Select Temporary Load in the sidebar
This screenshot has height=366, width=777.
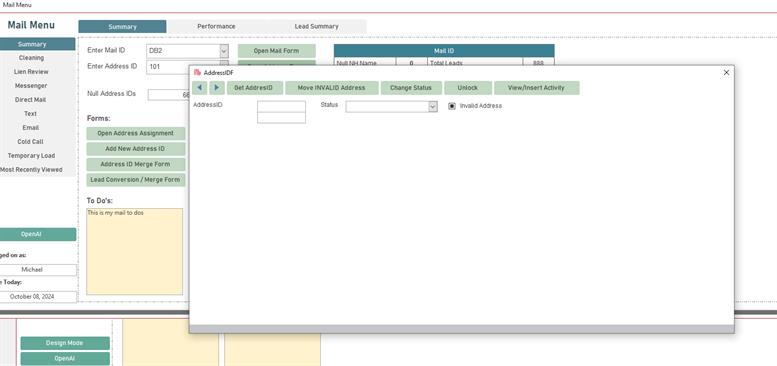(31, 156)
